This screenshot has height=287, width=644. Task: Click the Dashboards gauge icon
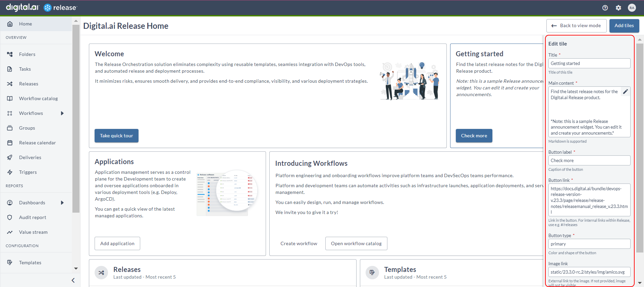10,203
